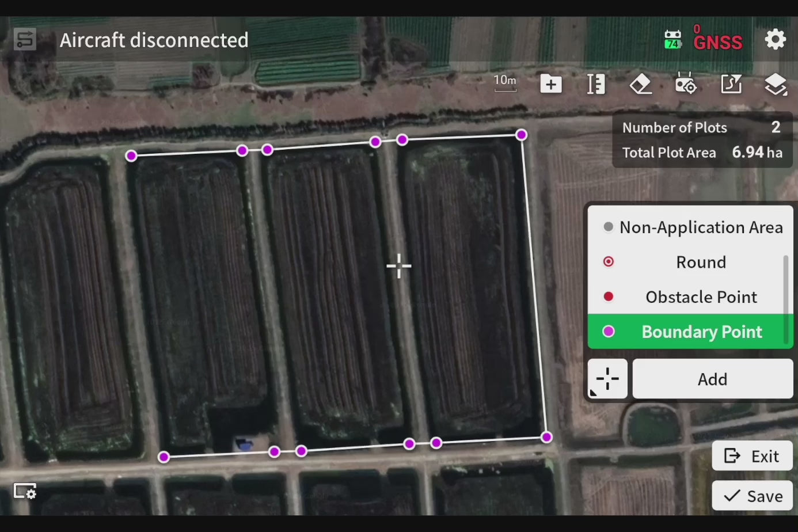Tap the remote controller battery indicator

point(672,40)
